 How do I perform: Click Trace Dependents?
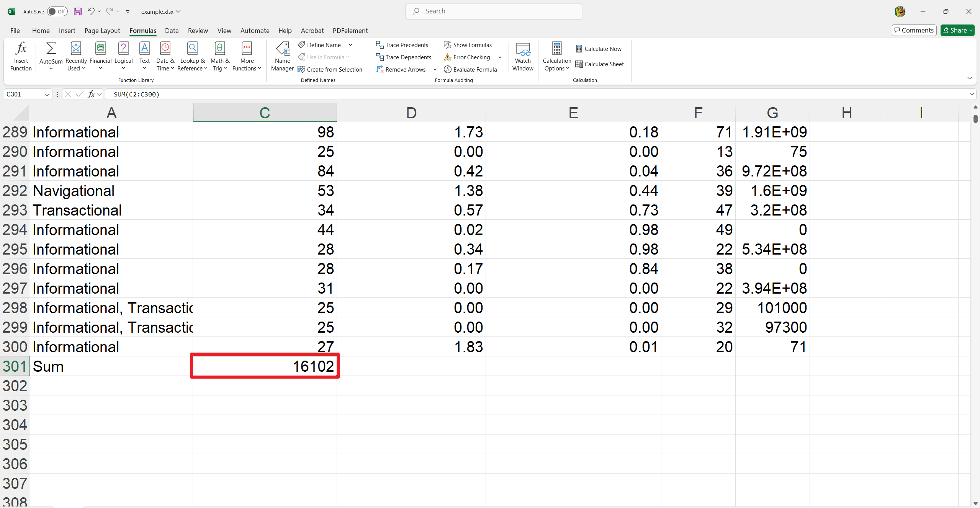click(404, 57)
